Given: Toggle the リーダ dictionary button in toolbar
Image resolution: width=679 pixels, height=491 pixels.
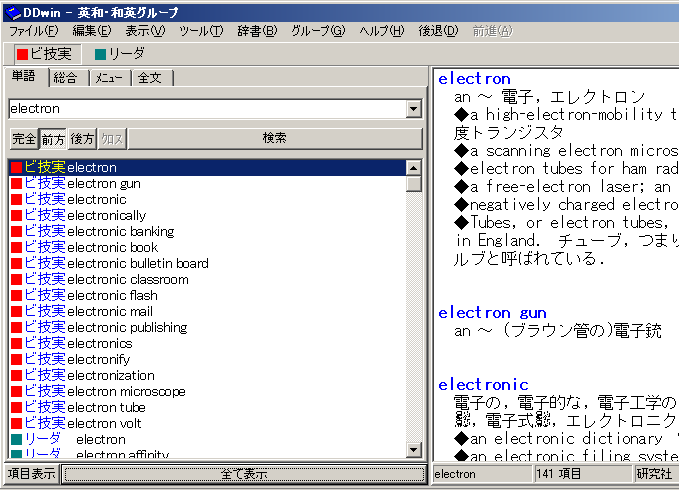Looking at the screenshot, I should coord(120,54).
